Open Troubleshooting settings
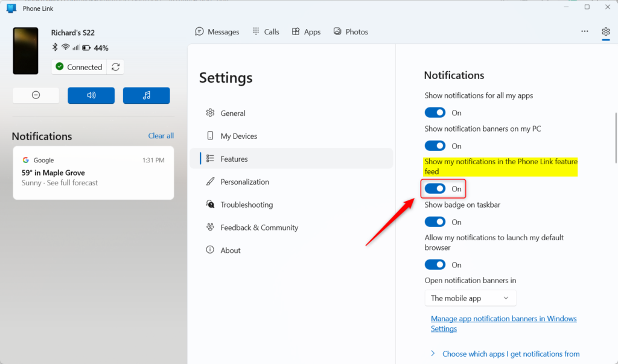Screen dimensions: 618x364 (x=291, y=205)
